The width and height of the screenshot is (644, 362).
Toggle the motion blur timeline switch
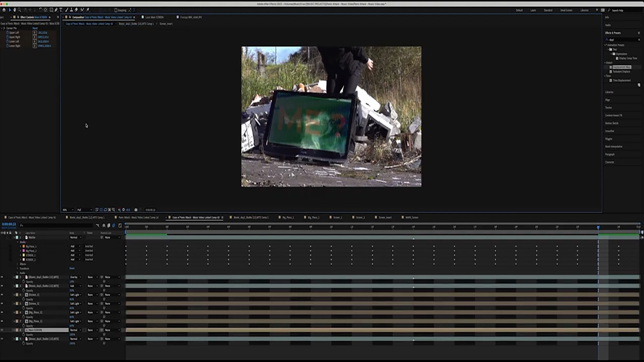point(114,225)
